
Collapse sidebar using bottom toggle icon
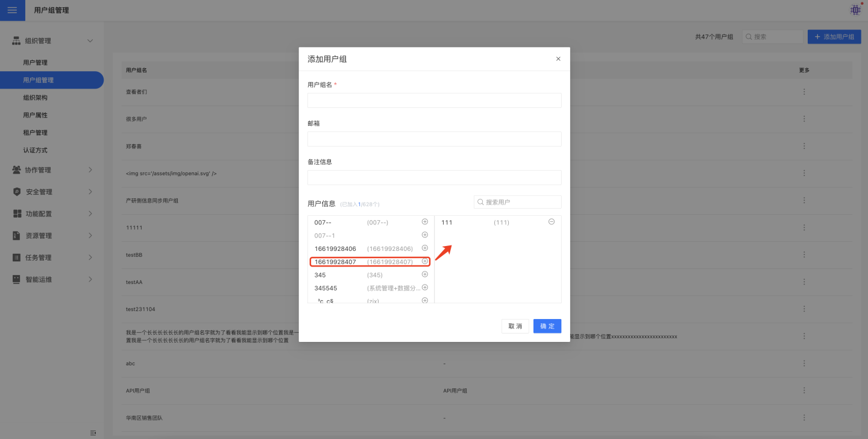(93, 432)
